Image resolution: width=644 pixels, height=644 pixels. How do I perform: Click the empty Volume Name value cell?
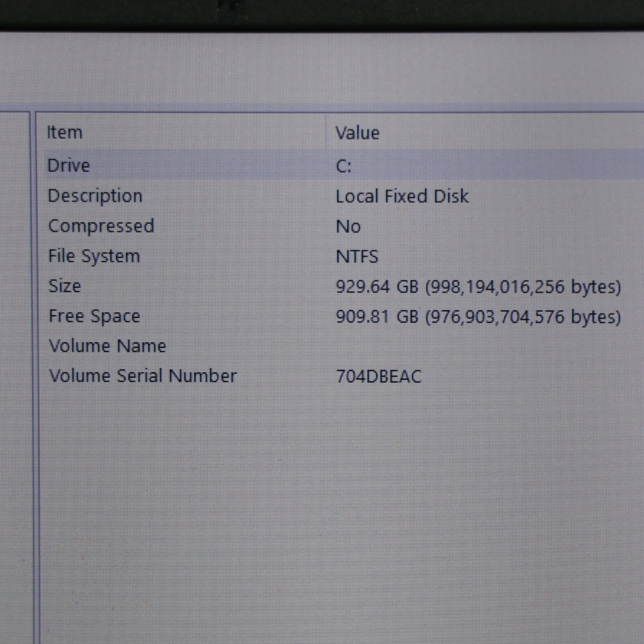(401, 346)
